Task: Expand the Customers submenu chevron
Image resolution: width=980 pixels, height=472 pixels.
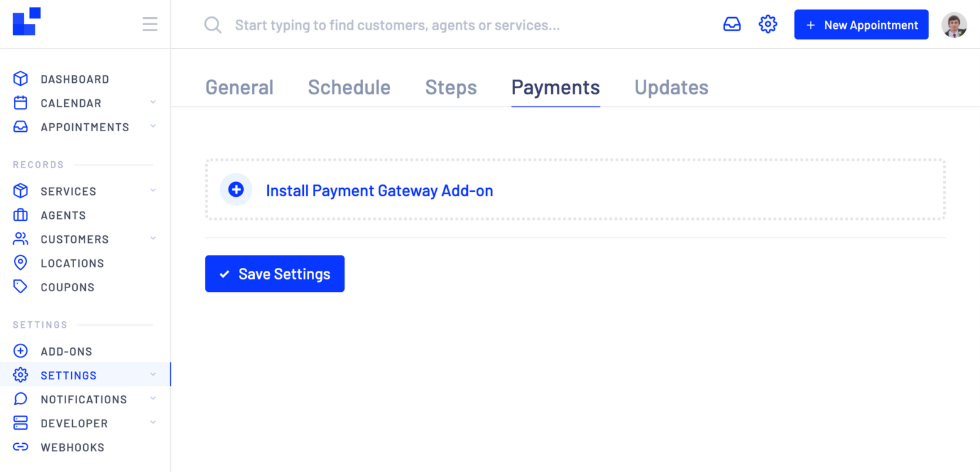Action: [153, 238]
